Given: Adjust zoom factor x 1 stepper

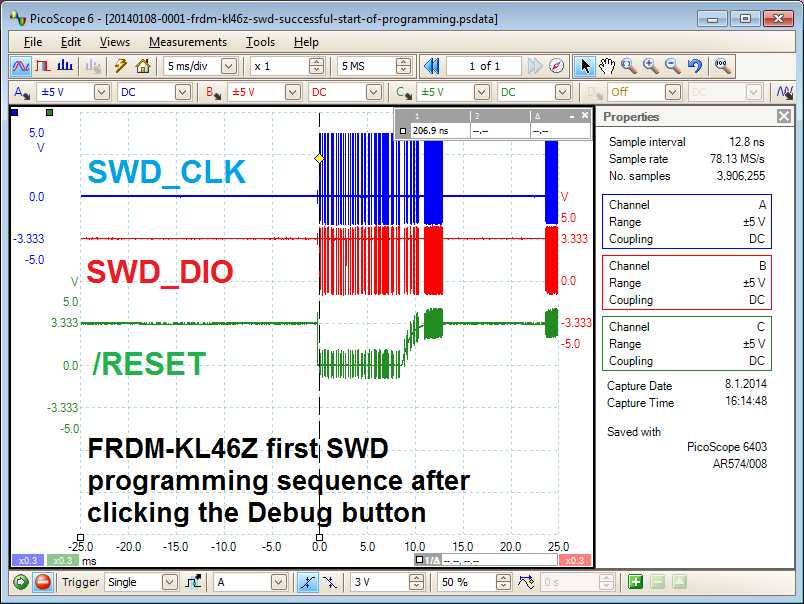Looking at the screenshot, I should (316, 66).
